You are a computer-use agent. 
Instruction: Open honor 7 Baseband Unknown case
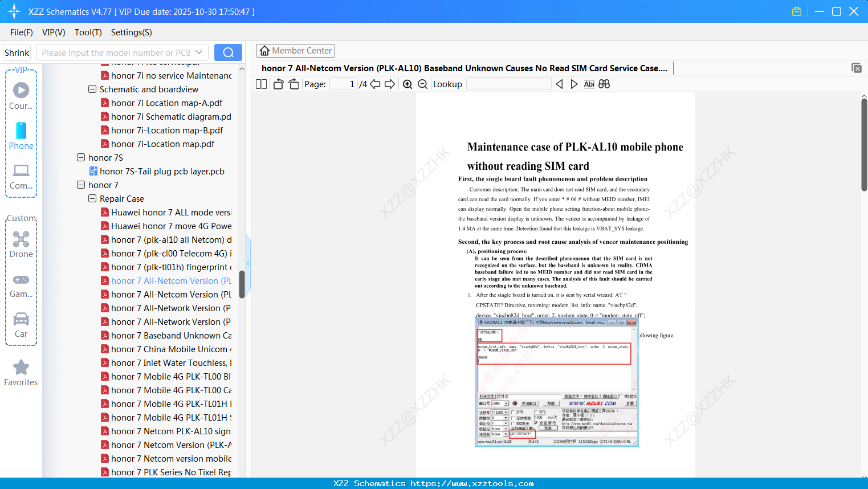pyautogui.click(x=166, y=336)
